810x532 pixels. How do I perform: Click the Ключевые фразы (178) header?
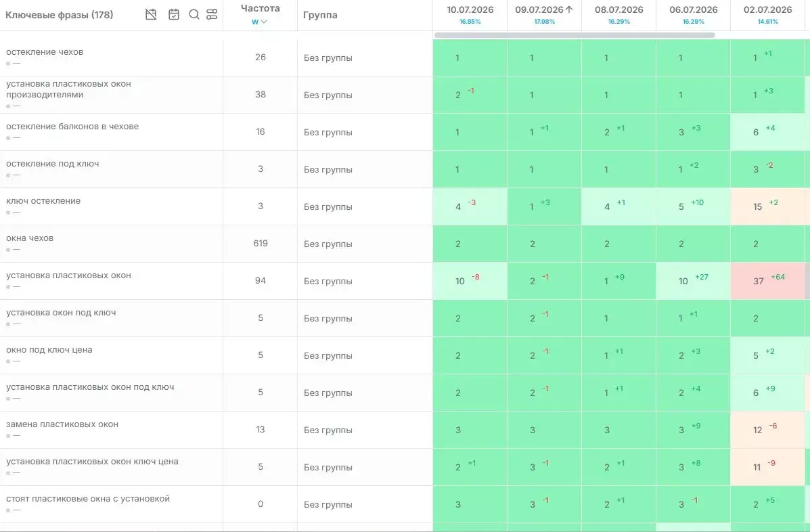point(60,15)
